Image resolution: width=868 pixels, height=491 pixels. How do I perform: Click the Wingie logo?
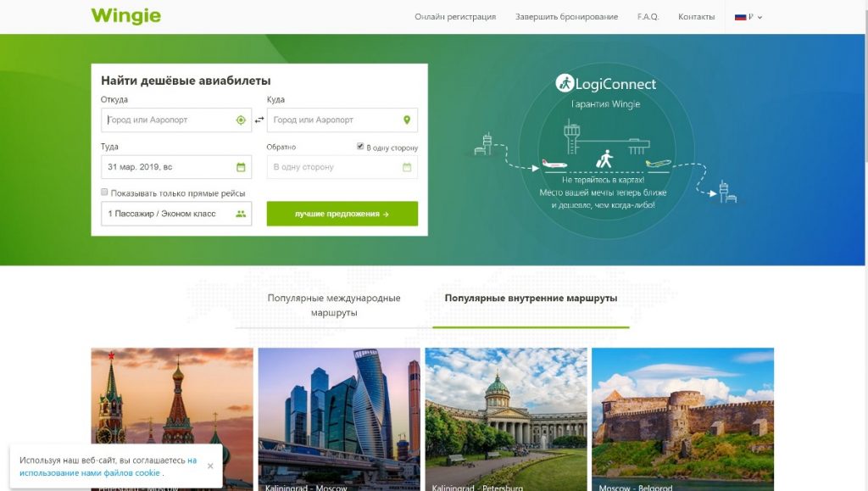[126, 17]
